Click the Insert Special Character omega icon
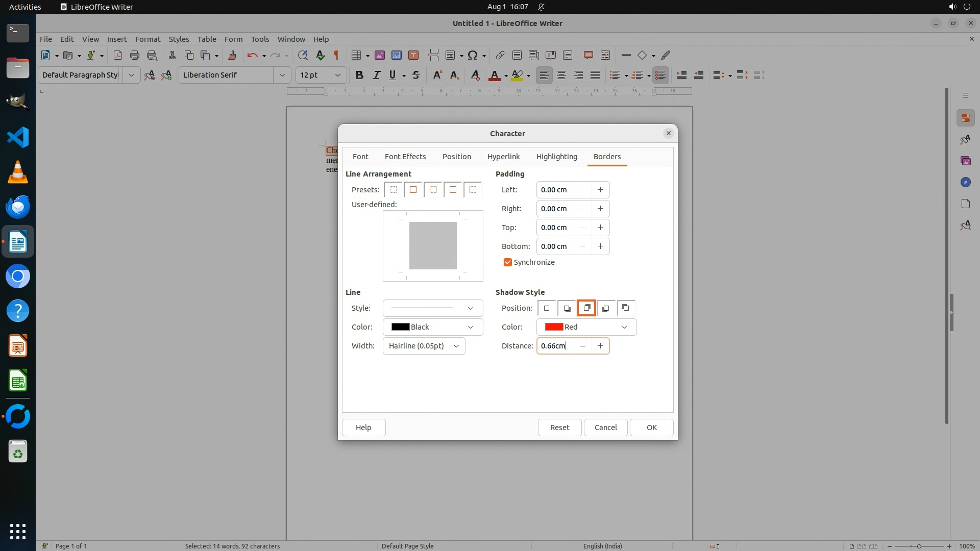 (473, 55)
